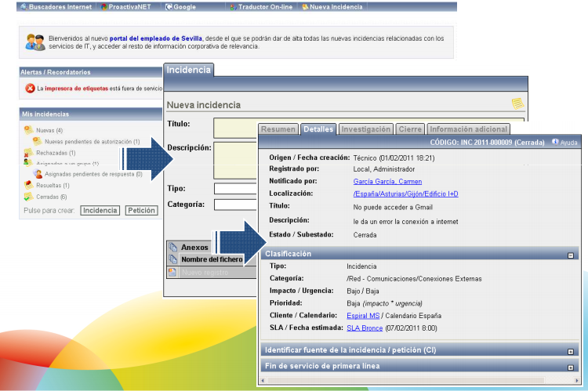Click the Nombre del fichero column icon
The height and width of the screenshot is (391, 588).
pos(172,259)
